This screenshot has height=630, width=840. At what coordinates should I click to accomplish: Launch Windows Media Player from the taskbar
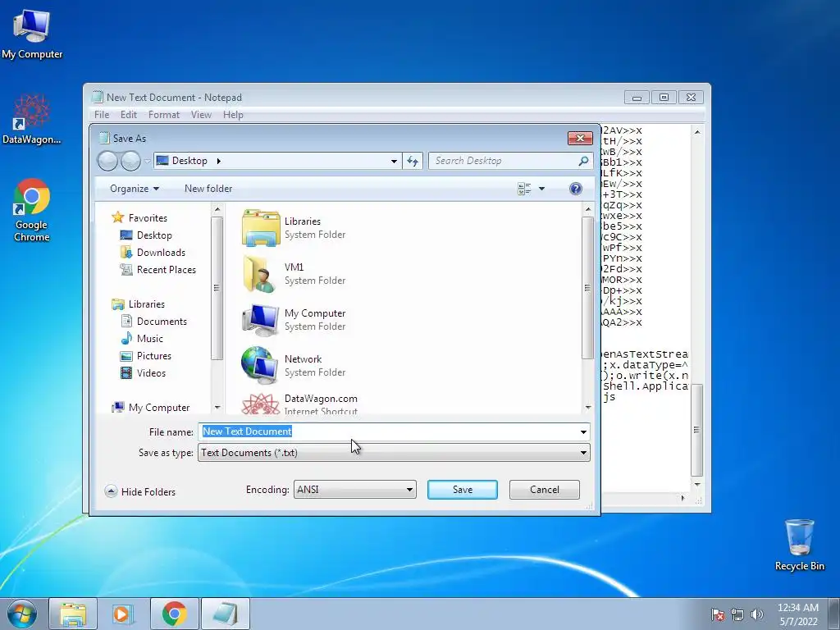click(x=123, y=614)
